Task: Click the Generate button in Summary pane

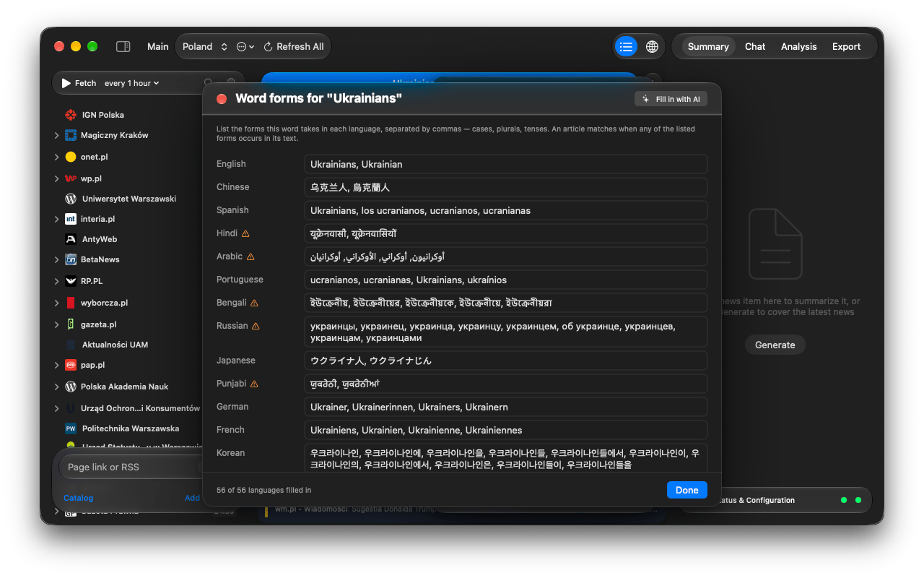Action: [775, 345]
